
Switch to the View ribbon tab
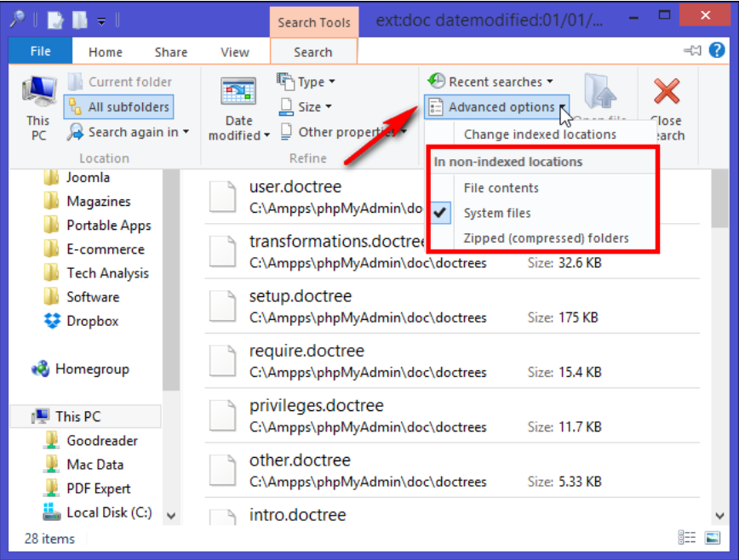[235, 52]
